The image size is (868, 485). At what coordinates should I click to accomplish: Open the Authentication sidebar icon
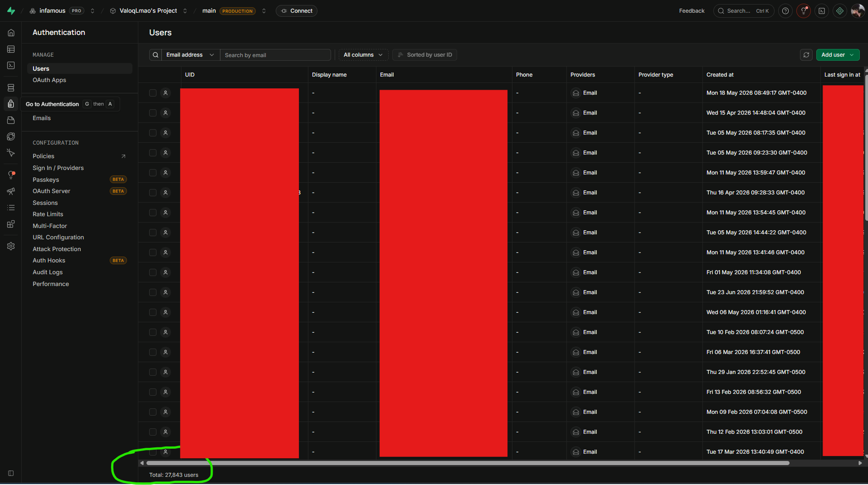[x=11, y=104]
